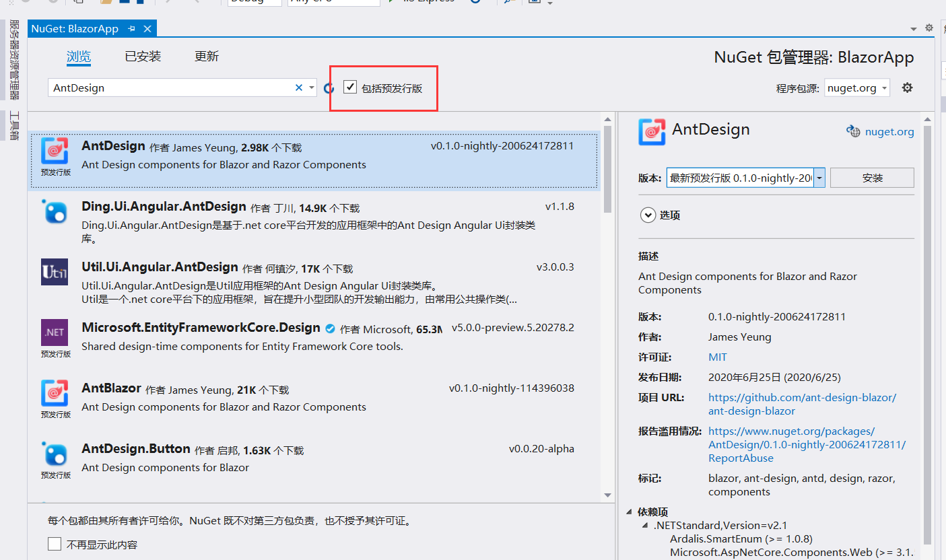Image resolution: width=946 pixels, height=560 pixels.
Task: Select Util.Ui.Angular.AntDesign package title
Action: (160, 267)
